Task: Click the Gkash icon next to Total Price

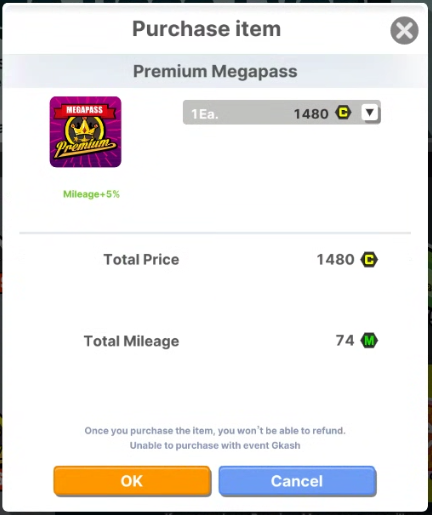Action: [x=369, y=260]
